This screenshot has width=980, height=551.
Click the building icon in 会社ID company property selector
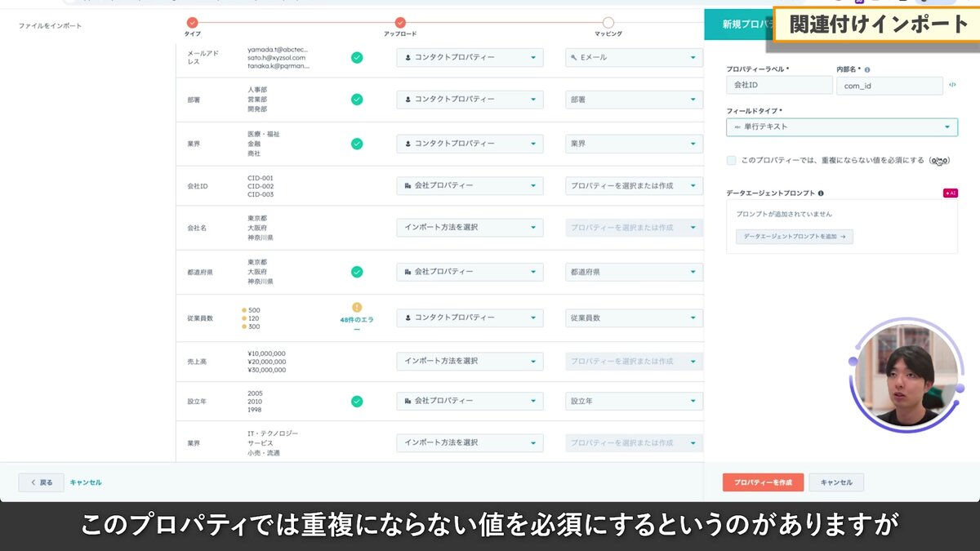coord(407,185)
